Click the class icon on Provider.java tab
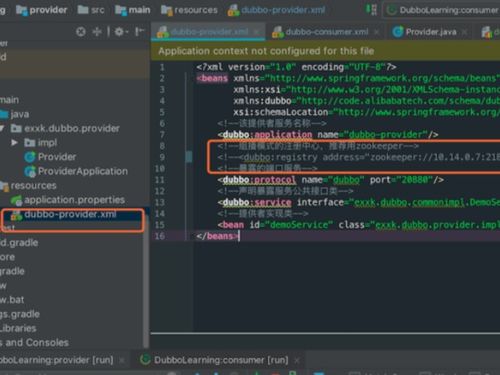This screenshot has width=500, height=375. [x=398, y=32]
